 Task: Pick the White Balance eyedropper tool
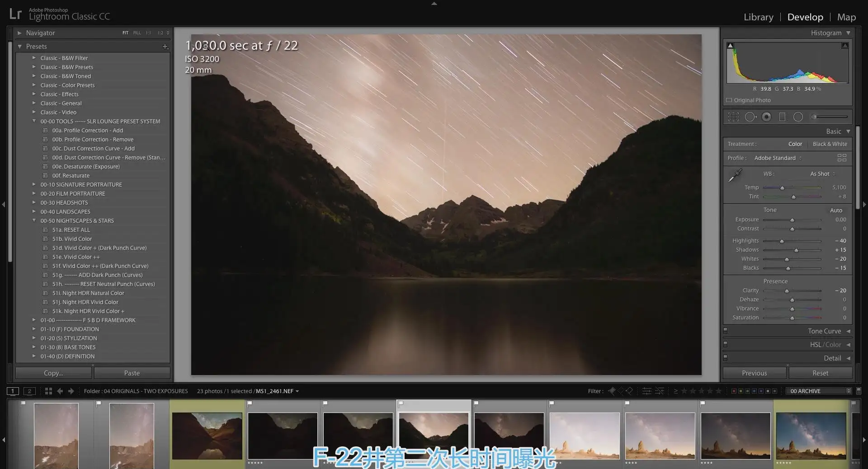pyautogui.click(x=735, y=175)
